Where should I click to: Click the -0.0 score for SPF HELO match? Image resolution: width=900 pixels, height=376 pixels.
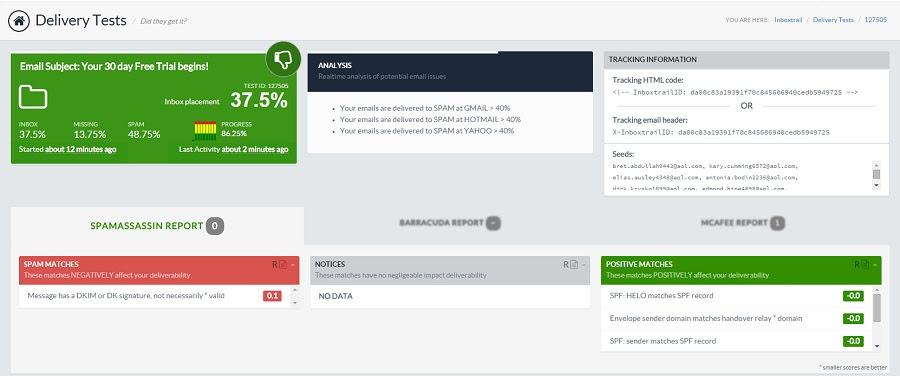853,296
